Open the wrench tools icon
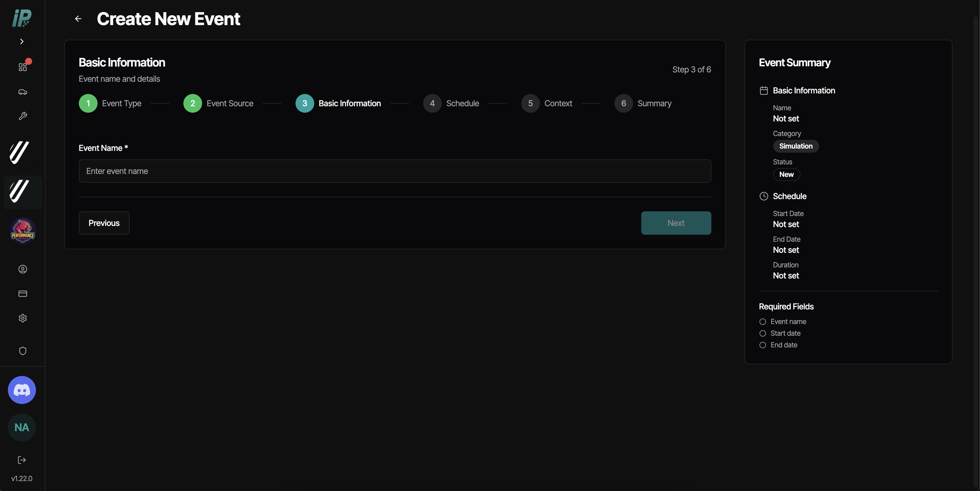Screen dimensions: 980x491 coord(23,116)
